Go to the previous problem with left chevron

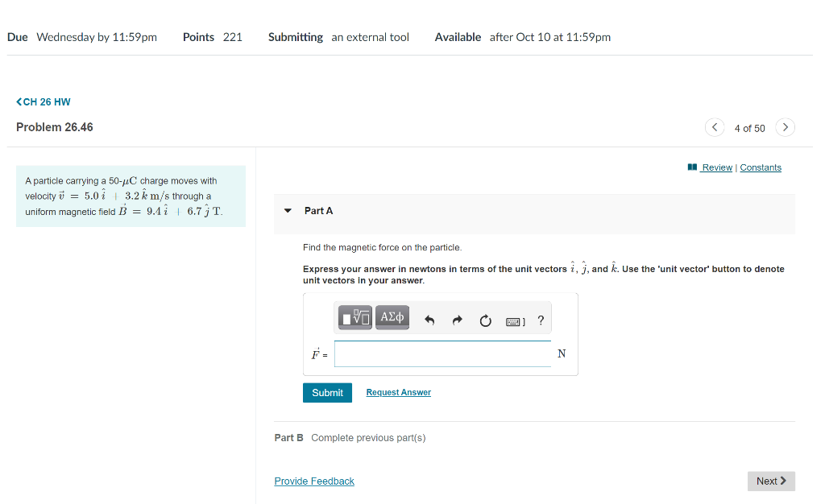(714, 126)
